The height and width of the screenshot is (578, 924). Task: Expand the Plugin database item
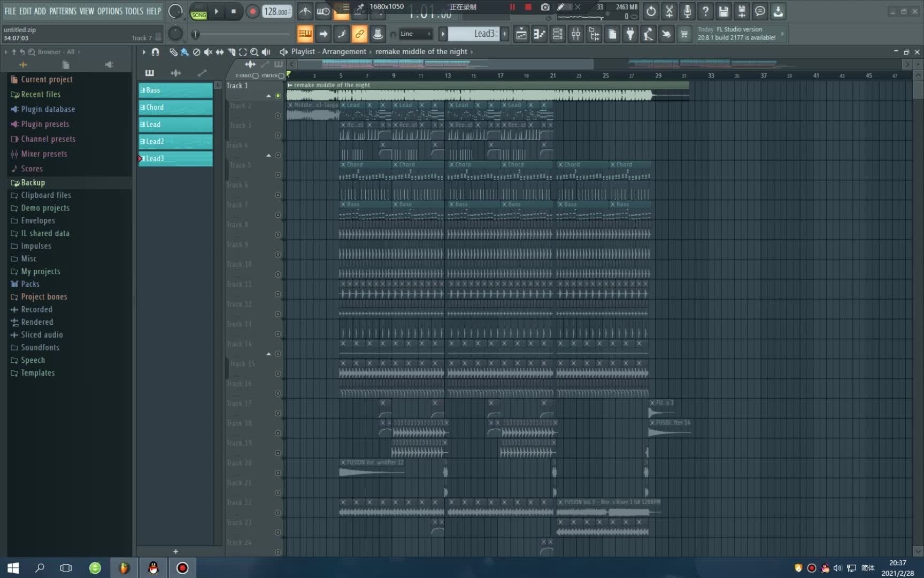(48, 109)
